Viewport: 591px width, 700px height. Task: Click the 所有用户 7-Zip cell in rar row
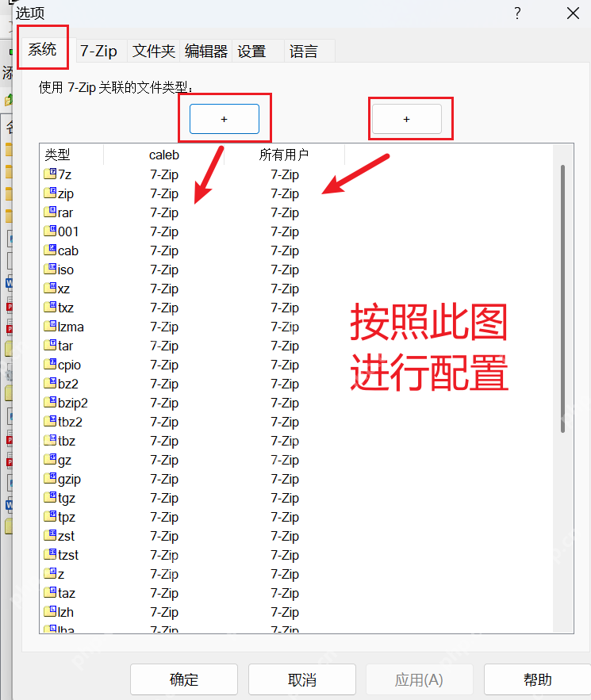[285, 212]
